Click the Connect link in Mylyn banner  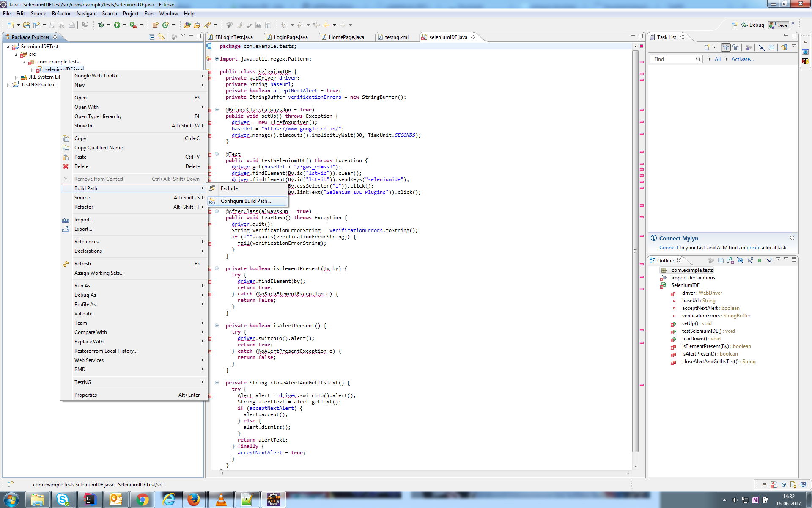pos(668,248)
